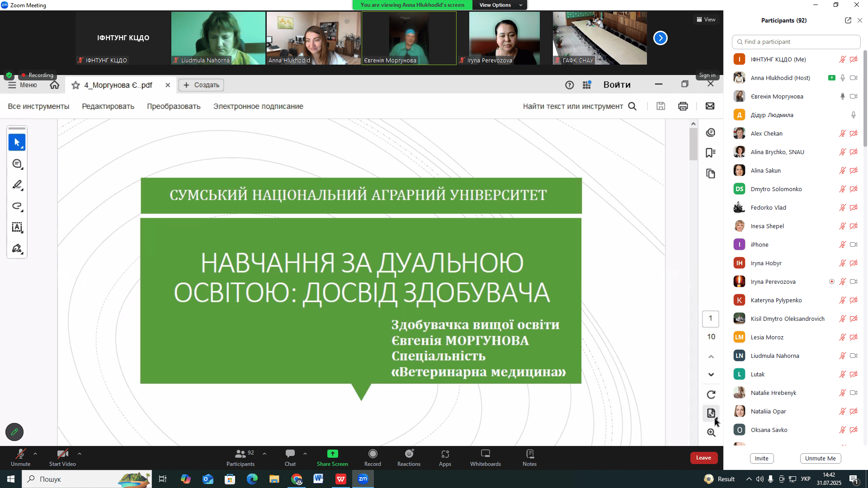Screen dimensions: 868x488
Task: Click the zoom magnifier icon on right rail
Action: (711, 432)
